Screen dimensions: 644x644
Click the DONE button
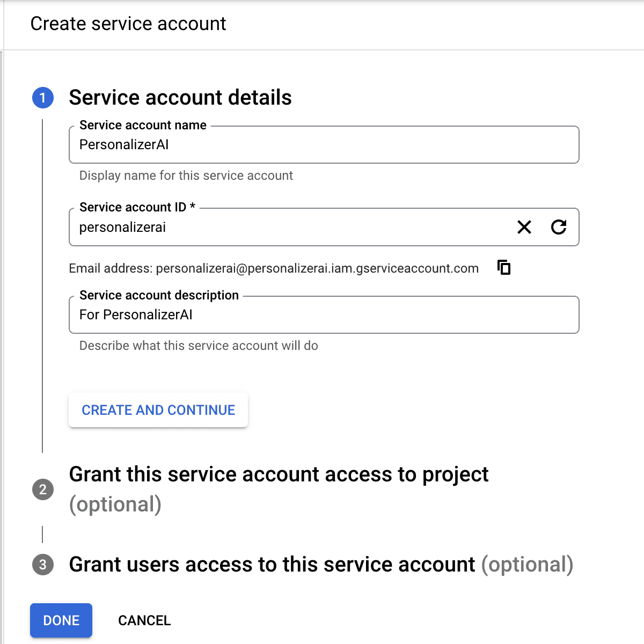tap(61, 620)
